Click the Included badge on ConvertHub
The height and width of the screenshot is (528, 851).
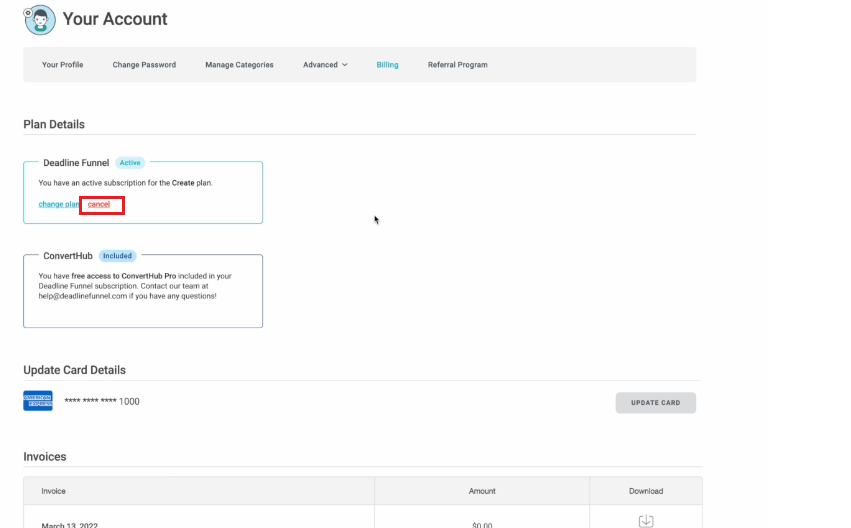[x=117, y=256]
